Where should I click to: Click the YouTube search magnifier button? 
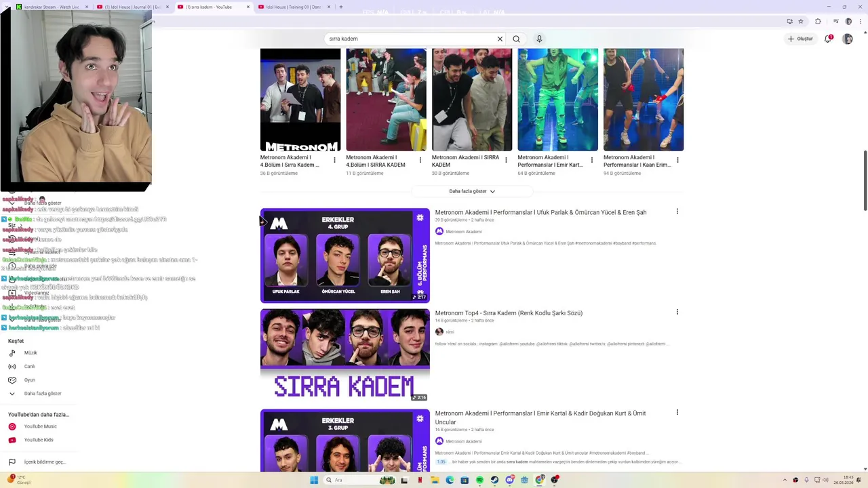coord(516,39)
